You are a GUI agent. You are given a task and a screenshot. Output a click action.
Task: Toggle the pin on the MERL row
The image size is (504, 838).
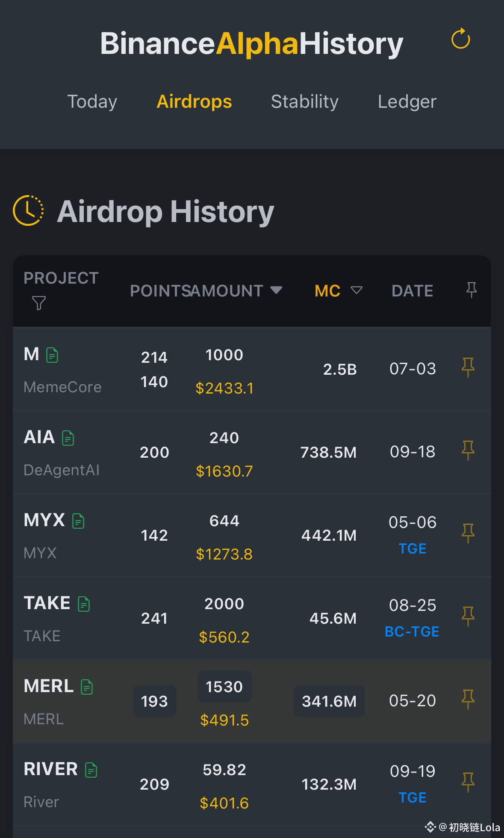click(468, 699)
